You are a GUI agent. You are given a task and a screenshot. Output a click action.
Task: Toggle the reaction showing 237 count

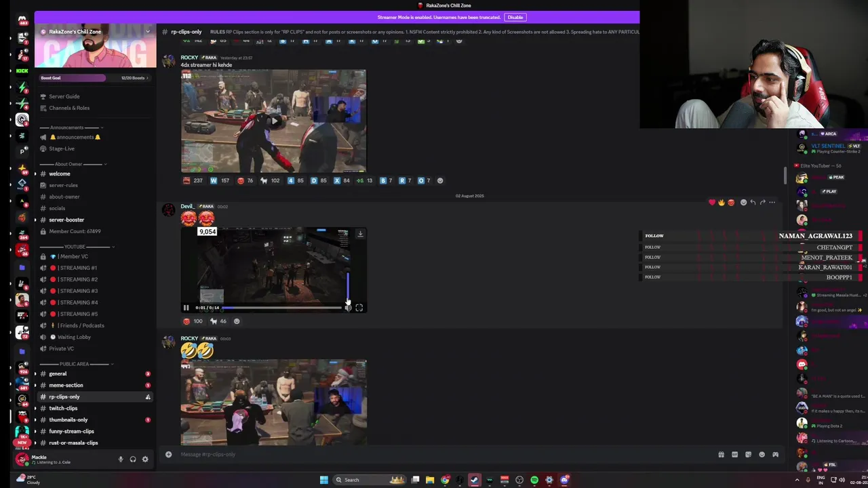coord(193,180)
